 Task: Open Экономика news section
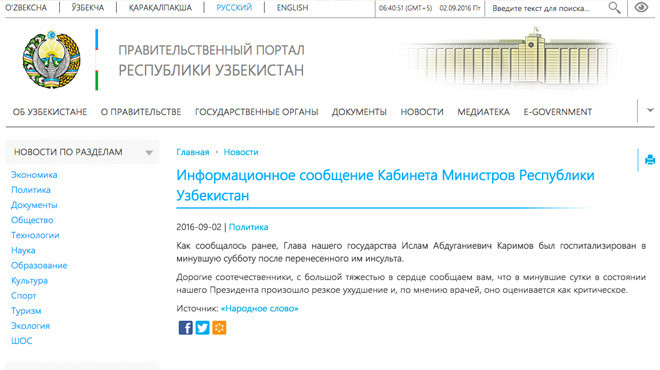coord(34,175)
